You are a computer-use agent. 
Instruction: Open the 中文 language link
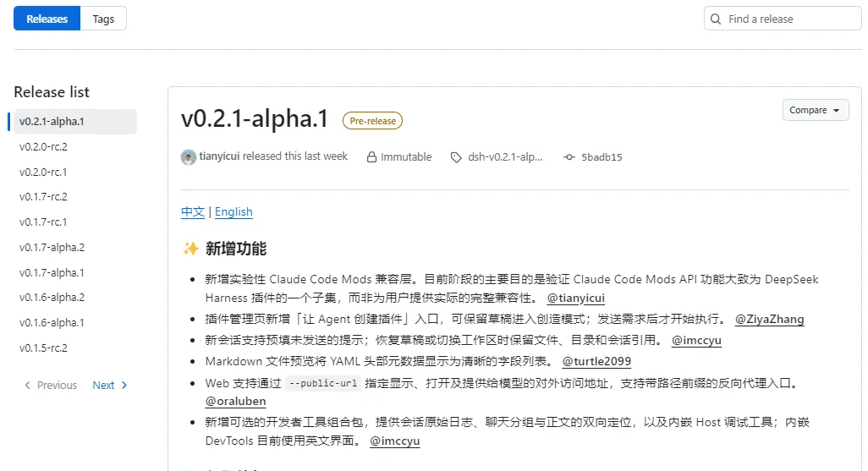point(193,212)
